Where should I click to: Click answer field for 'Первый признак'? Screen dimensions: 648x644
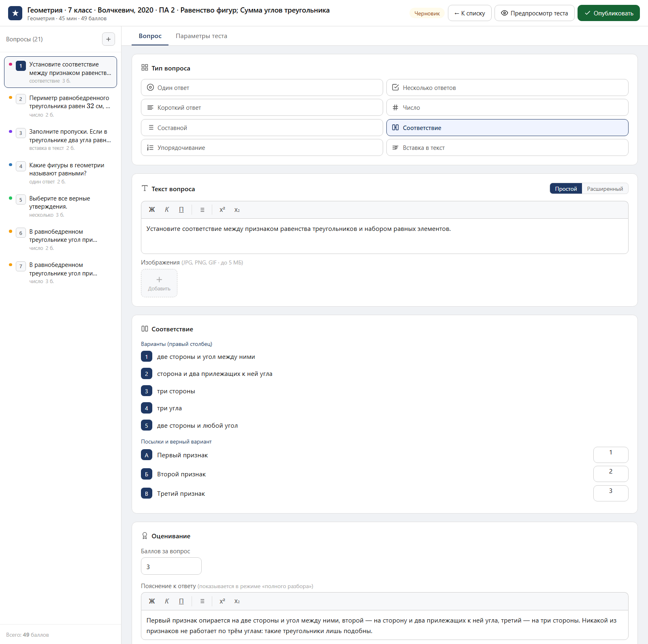611,455
